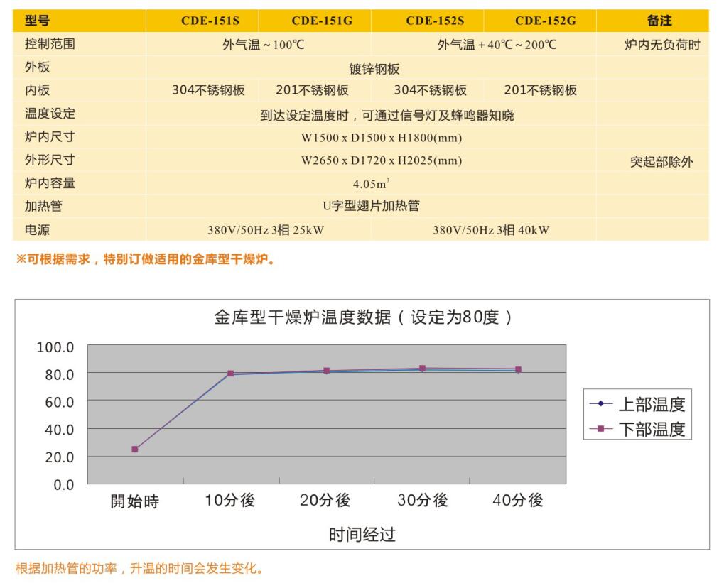Image resolution: width=724 pixels, height=588 pixels.
Task: Click the 380V/50Hz 3相 40kW power cell
Action: point(490,230)
